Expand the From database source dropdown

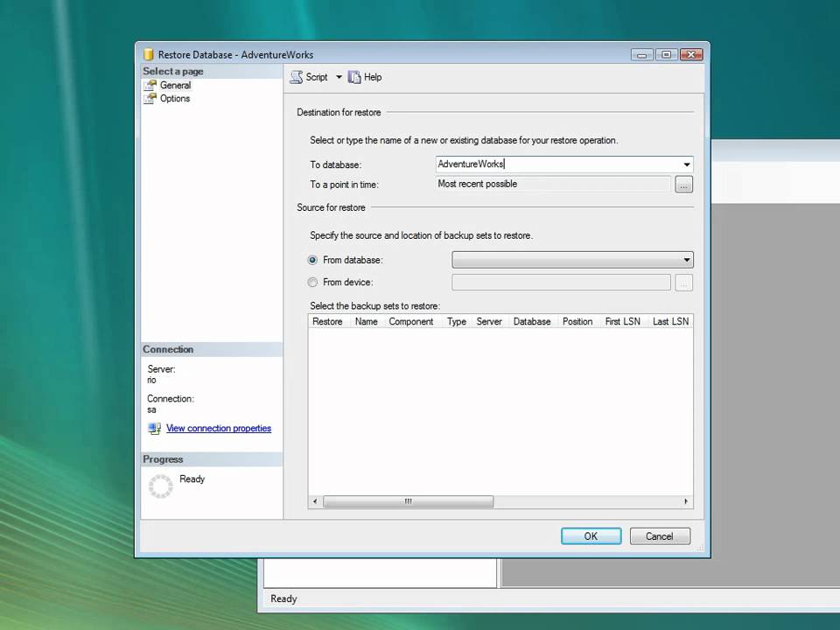(x=572, y=260)
